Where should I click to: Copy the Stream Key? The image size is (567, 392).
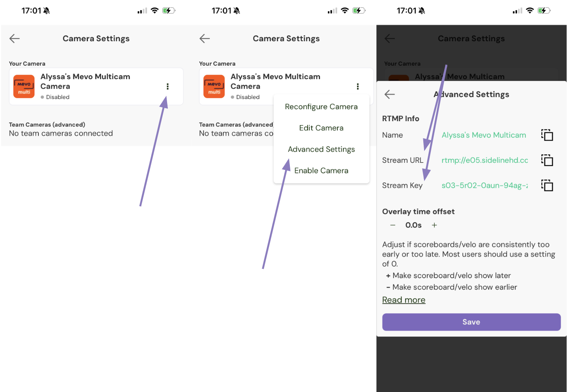(x=547, y=185)
